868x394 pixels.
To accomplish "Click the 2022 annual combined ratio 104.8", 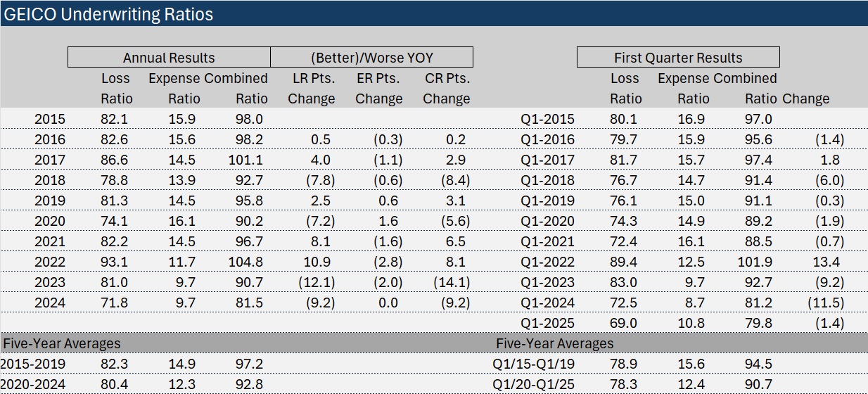I will coord(245,262).
